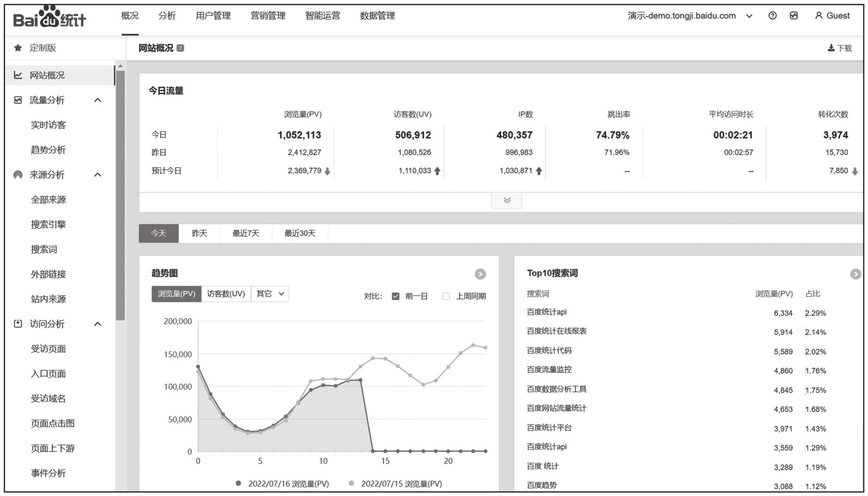Screen dimensions: 868x496
Task: Click up arrow beside predicted UV 1,110,033
Action: (437, 171)
